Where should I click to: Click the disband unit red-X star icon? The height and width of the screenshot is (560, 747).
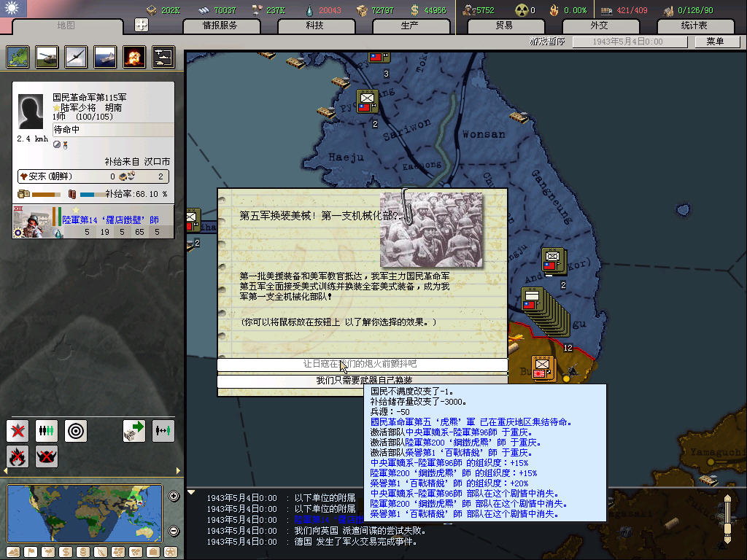pyautogui.click(x=18, y=431)
